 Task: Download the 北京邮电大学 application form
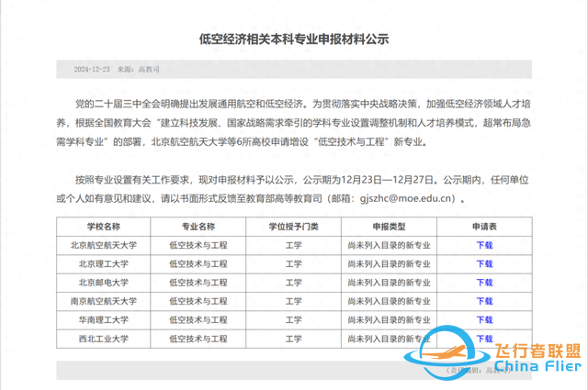tap(484, 283)
